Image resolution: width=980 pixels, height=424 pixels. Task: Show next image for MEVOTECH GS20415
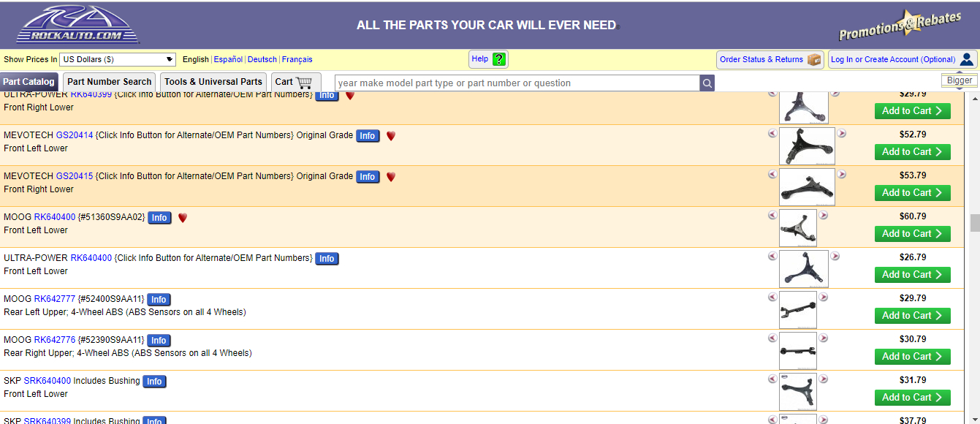(x=842, y=175)
